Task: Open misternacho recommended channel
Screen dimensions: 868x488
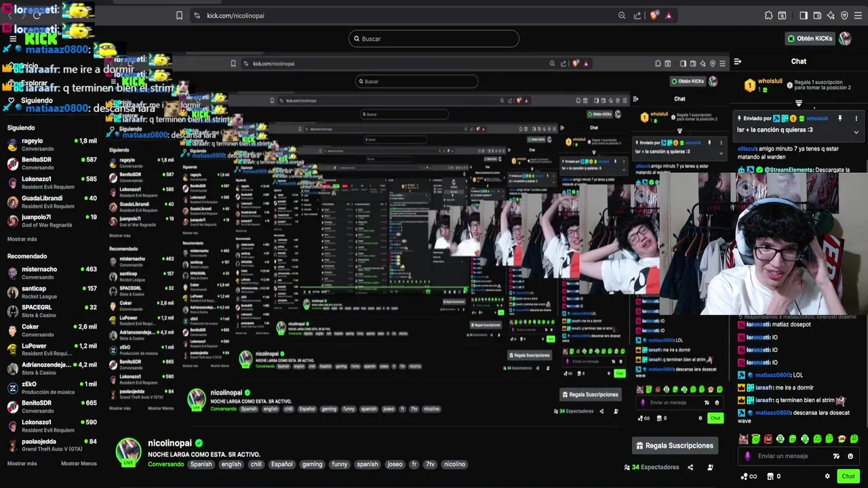Action: pyautogui.click(x=52, y=272)
